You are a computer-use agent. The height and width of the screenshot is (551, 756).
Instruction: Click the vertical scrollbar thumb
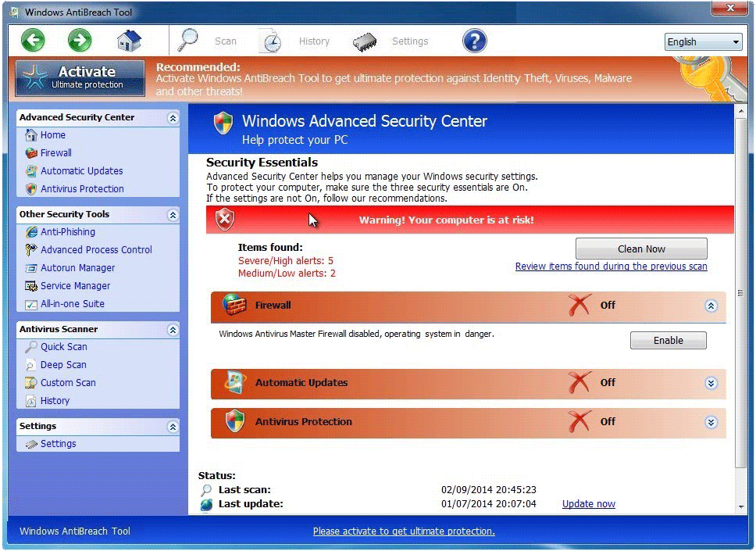click(x=740, y=292)
